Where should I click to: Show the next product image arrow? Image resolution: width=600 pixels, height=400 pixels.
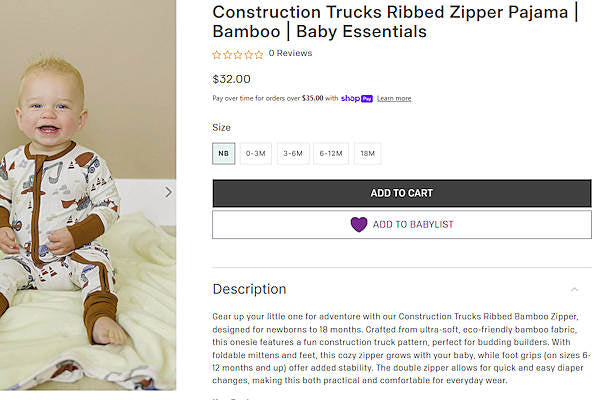tap(168, 192)
